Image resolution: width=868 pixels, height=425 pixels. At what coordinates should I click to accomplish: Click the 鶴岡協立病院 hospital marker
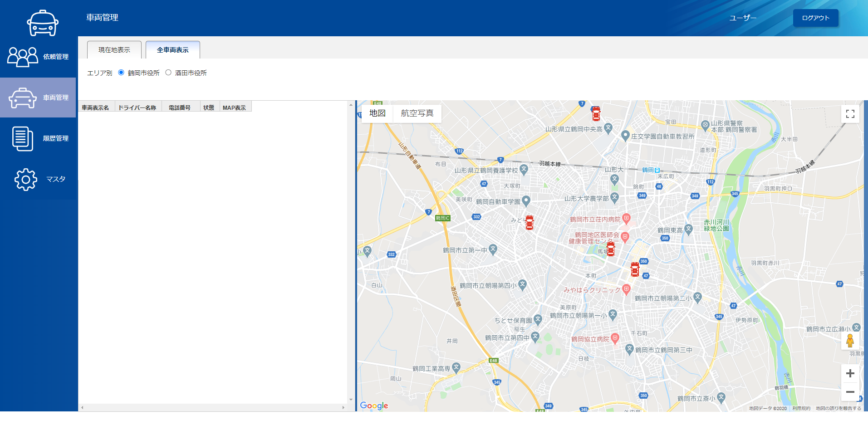[x=615, y=338]
